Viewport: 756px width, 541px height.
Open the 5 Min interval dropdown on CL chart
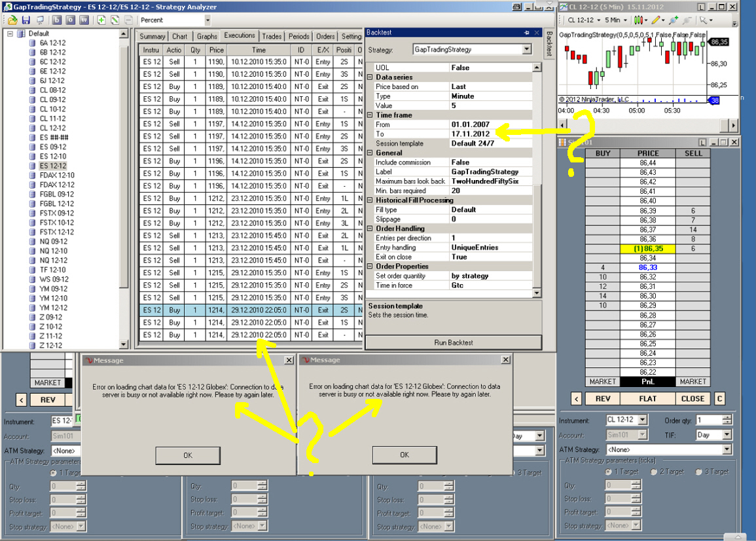click(625, 20)
